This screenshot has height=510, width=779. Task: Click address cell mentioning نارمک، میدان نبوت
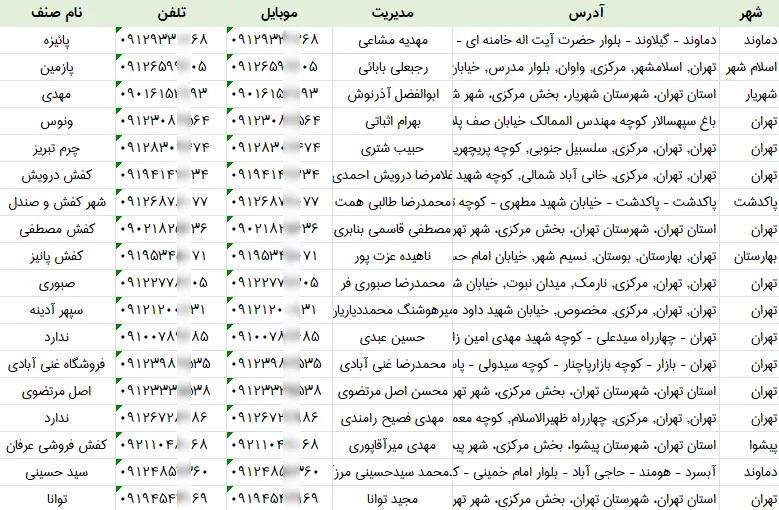[x=586, y=283]
